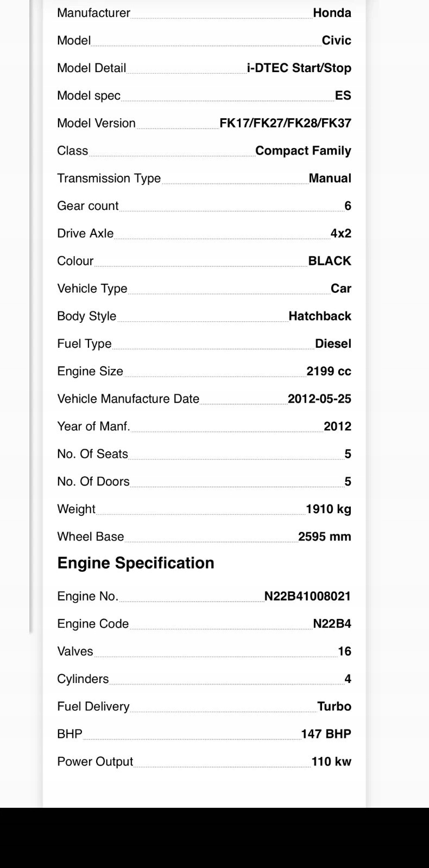Screen dimensions: 429x868
Task: Click the 'Engine No.' label
Action: [x=87, y=597]
